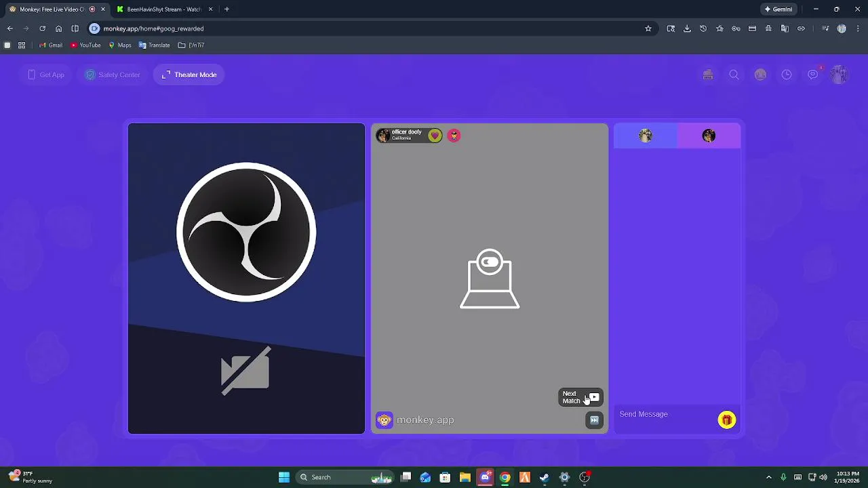Open the Chrome downloads icon
The width and height of the screenshot is (868, 488).
coord(687,28)
